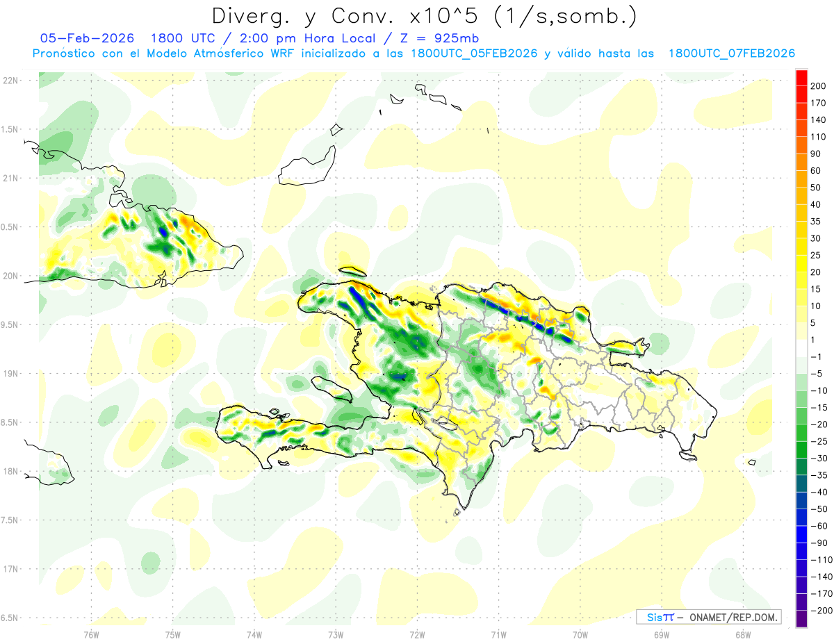
Task: Click the '110' value on the color bar
Action: pyautogui.click(x=819, y=137)
